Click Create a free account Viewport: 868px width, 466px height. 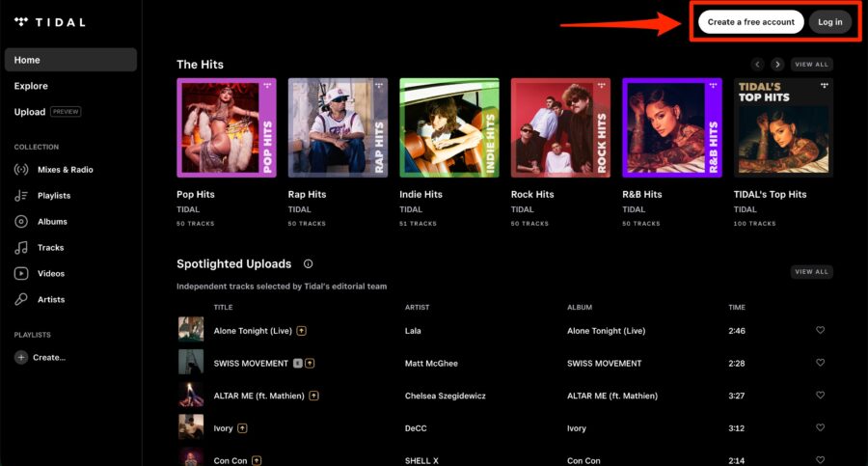(x=750, y=22)
